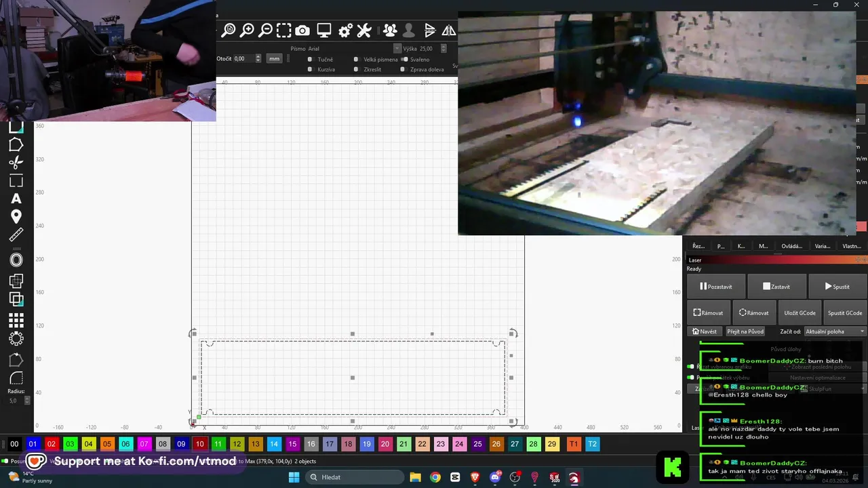Switch to the Řez... tab
Viewport: 868px width, 488px height.
[698, 247]
